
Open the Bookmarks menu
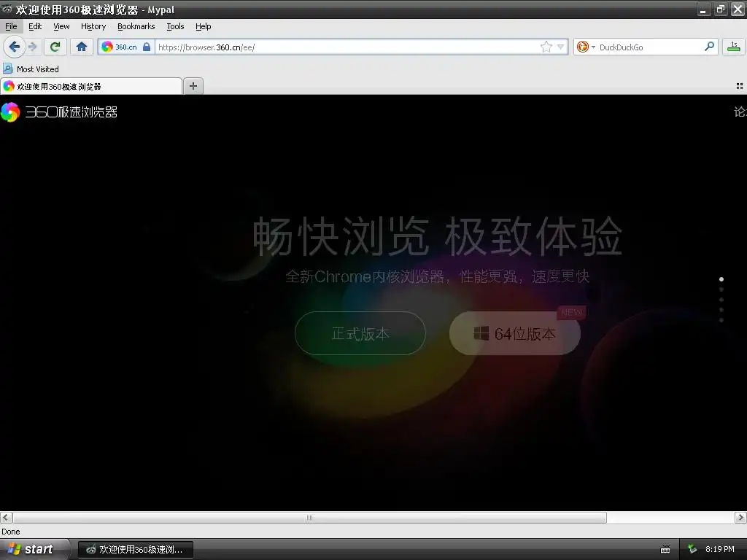click(x=136, y=26)
